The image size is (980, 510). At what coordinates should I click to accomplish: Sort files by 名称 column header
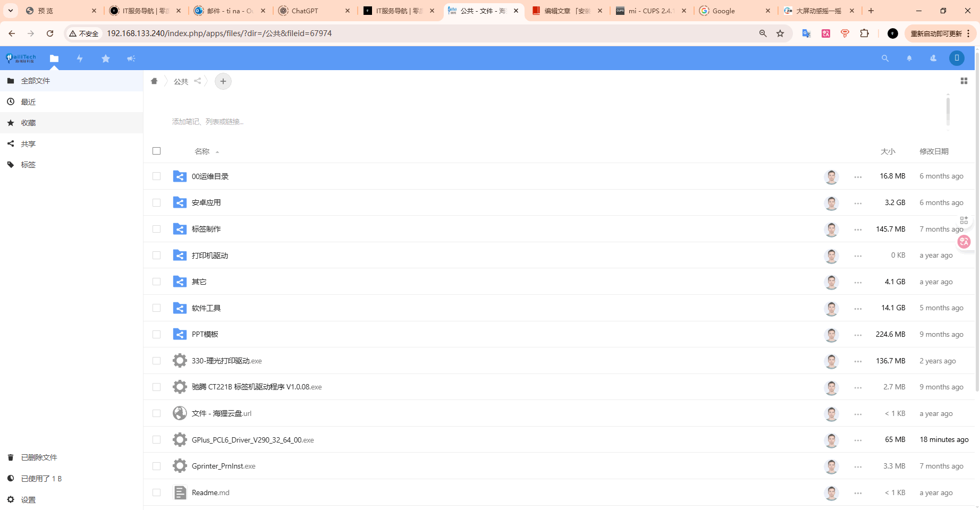(202, 151)
